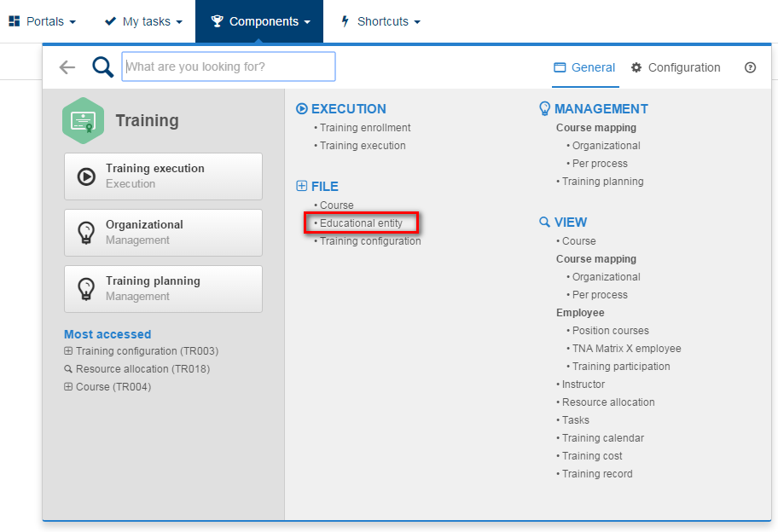The width and height of the screenshot is (778, 532).
Task: Open the My tasks dropdown menu
Action: (x=144, y=21)
